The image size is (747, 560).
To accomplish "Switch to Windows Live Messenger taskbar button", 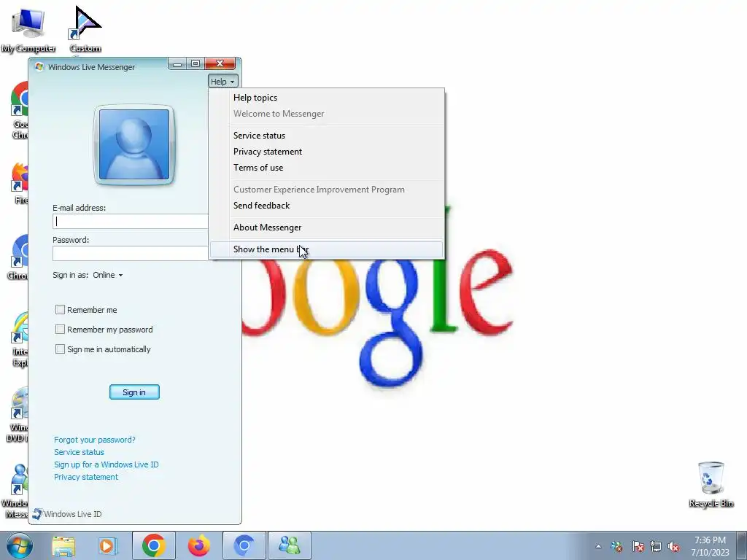I will [x=289, y=545].
